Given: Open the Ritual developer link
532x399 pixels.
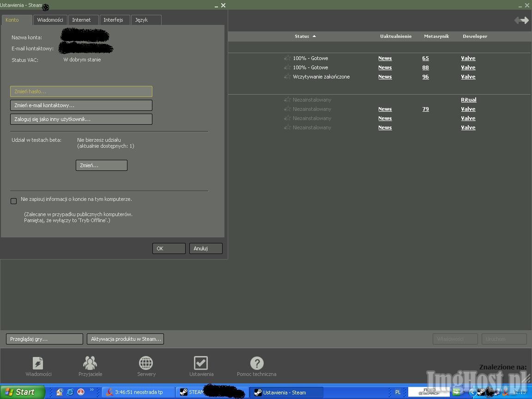Looking at the screenshot, I should 469,100.
